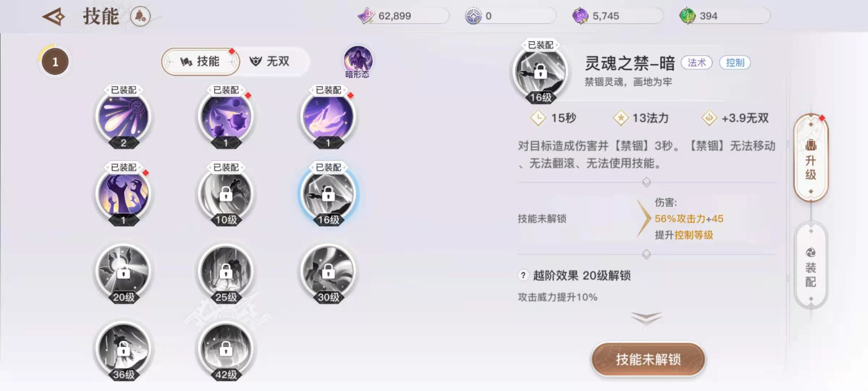Go back using the arrow icon
The height and width of the screenshot is (391, 868).
(54, 17)
